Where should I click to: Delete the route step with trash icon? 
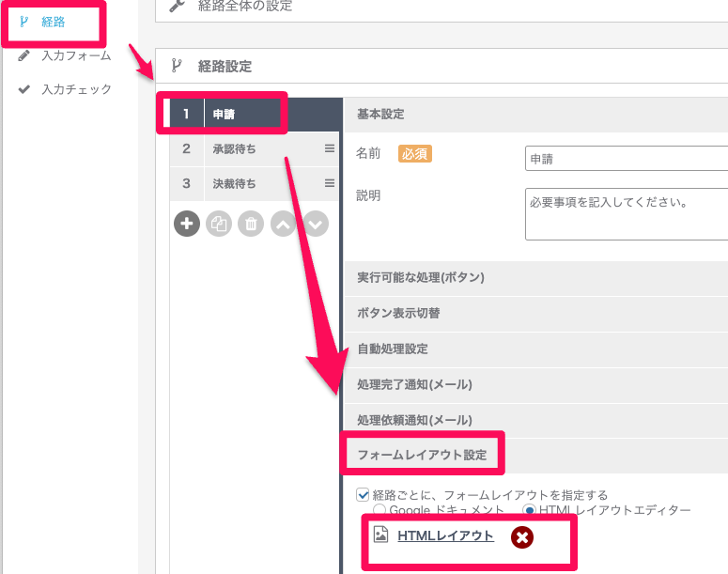[x=251, y=224]
